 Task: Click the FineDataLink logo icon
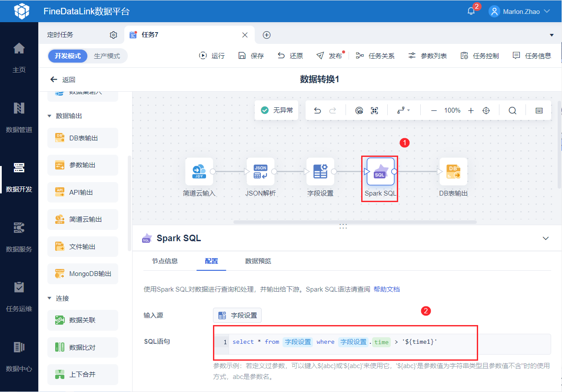point(22,11)
